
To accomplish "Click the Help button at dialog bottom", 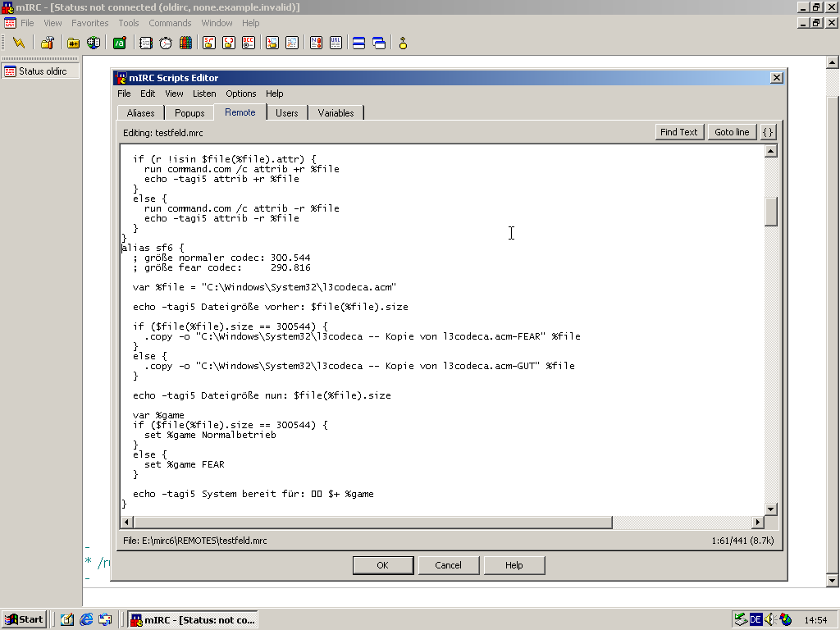I will pyautogui.click(x=514, y=565).
